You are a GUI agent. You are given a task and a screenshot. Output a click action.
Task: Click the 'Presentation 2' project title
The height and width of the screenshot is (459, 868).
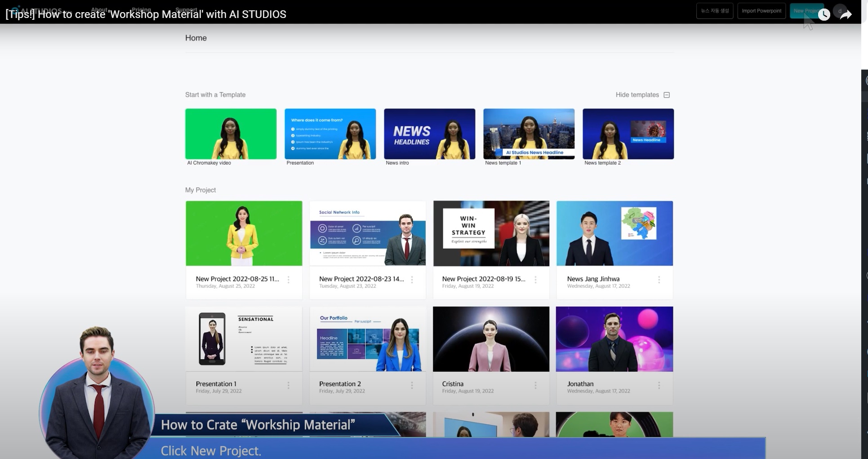[340, 384]
